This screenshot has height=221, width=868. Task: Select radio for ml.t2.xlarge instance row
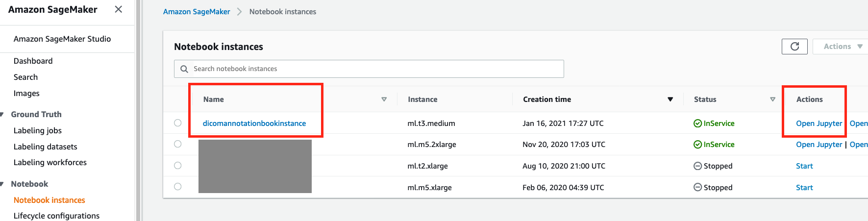(177, 166)
